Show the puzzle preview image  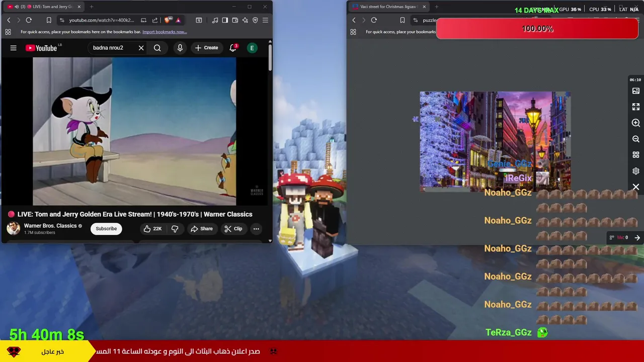(x=636, y=91)
